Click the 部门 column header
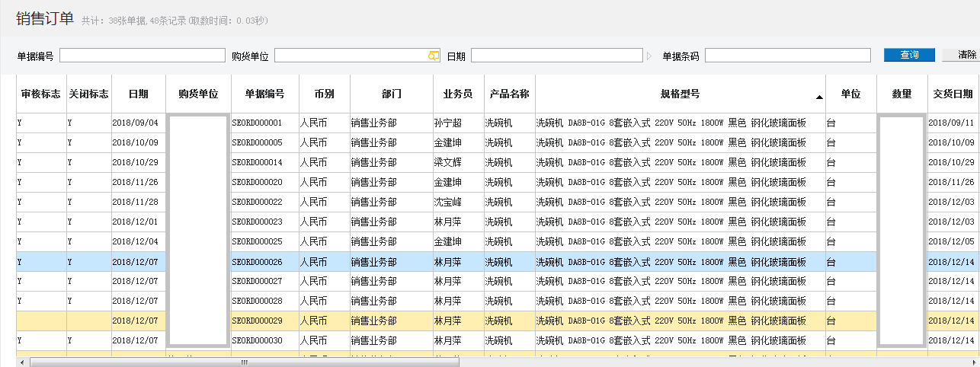Image resolution: width=980 pixels, height=367 pixels. pos(392,94)
